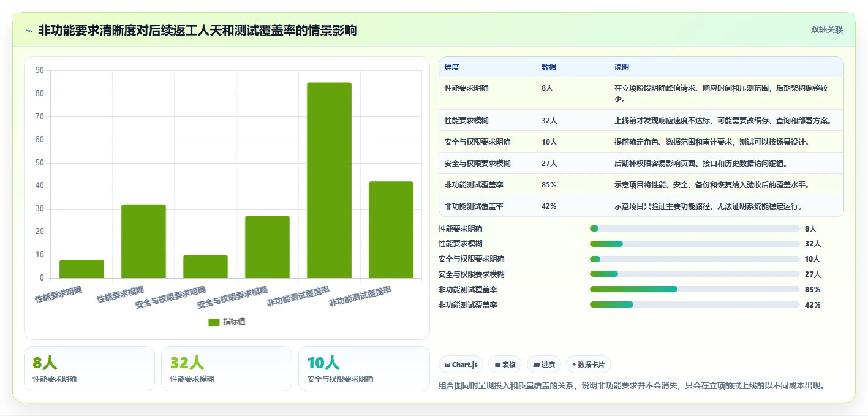Click the progress bar for 安全与权限要求模糊

point(695,274)
